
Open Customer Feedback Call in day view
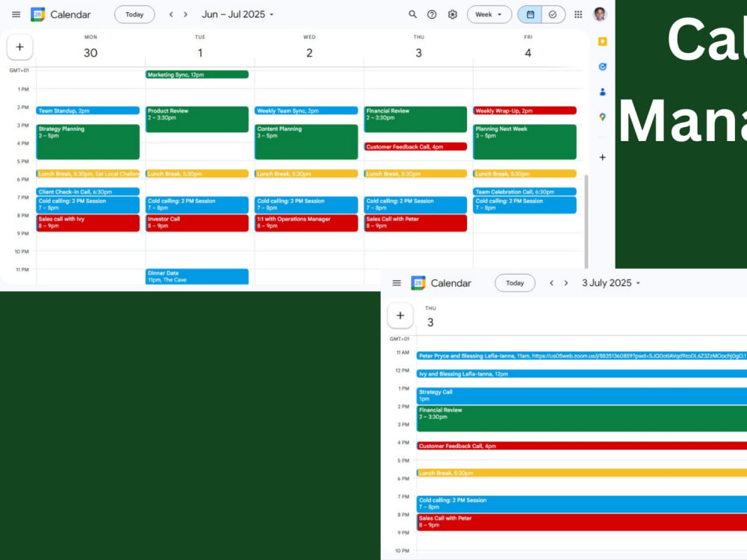[582, 446]
